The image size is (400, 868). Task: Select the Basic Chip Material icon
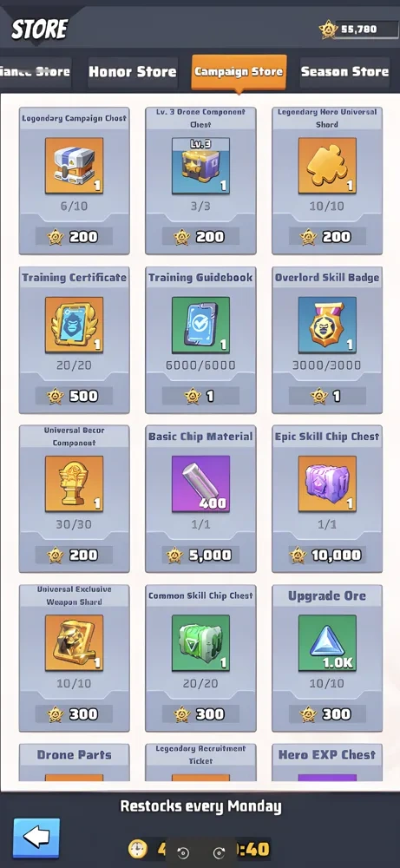coord(200,483)
